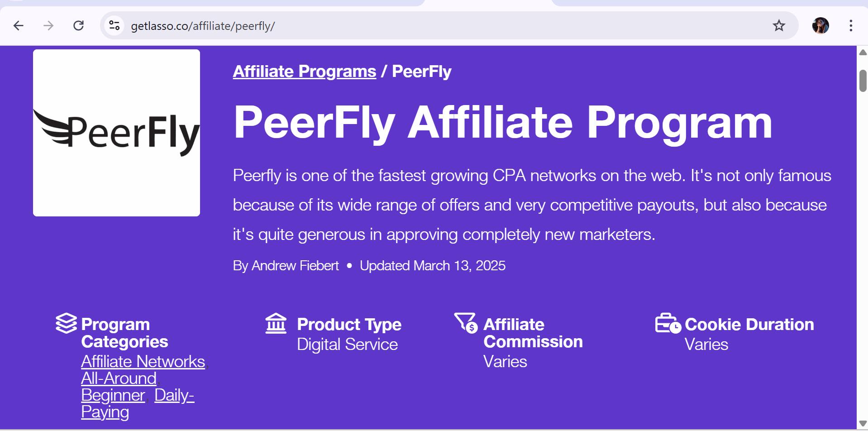Click the scrollbar down arrow
This screenshot has width=868, height=431.
pos(863,424)
